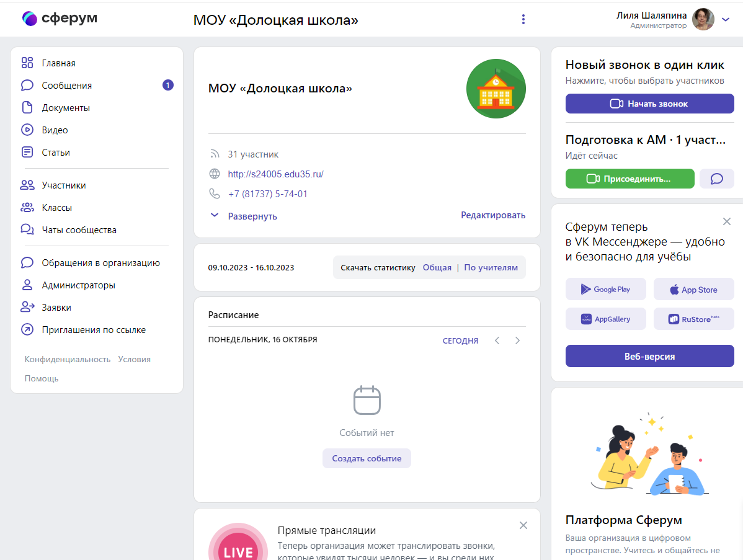Open the three-dot menu beside school title

[523, 19]
